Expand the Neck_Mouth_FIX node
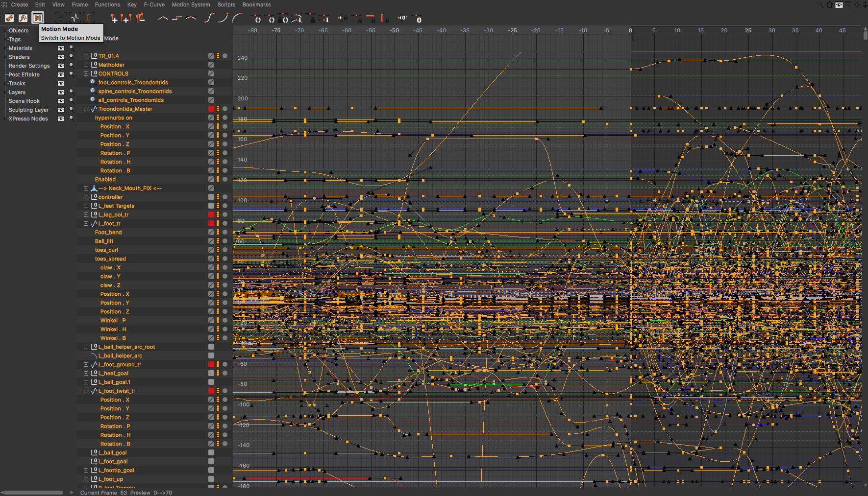868x496 pixels. point(86,188)
